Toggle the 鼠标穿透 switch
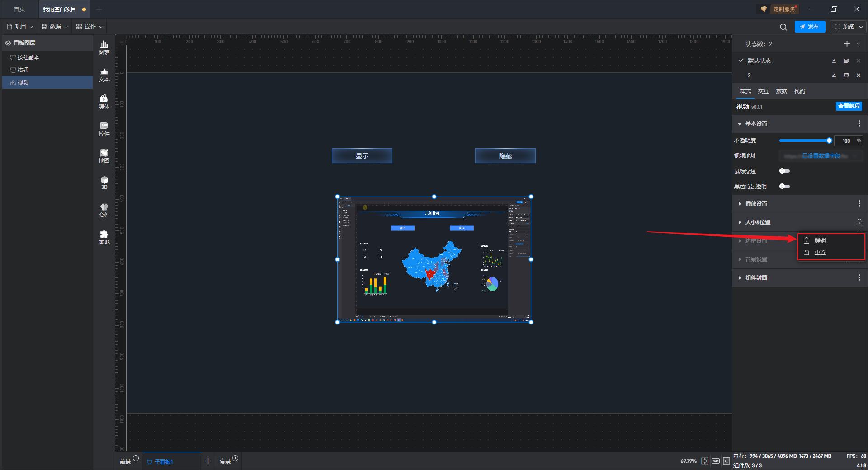Image resolution: width=868 pixels, height=470 pixels. (784, 171)
